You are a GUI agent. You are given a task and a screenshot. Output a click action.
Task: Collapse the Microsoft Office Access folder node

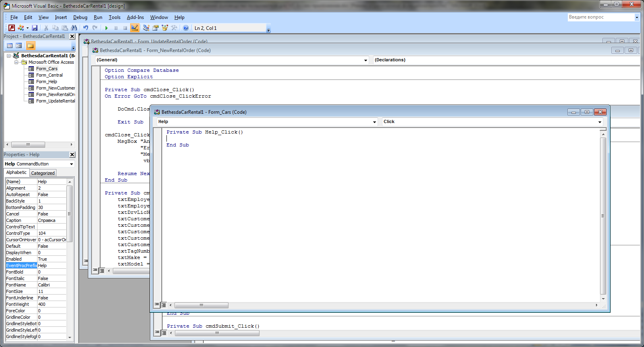click(x=16, y=62)
